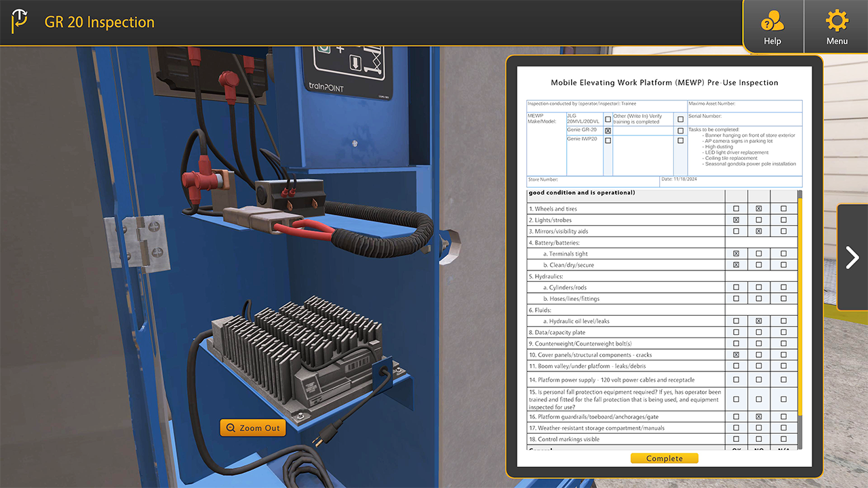Set Boom valley/under platform to N/A
The image size is (868, 488).
click(783, 366)
